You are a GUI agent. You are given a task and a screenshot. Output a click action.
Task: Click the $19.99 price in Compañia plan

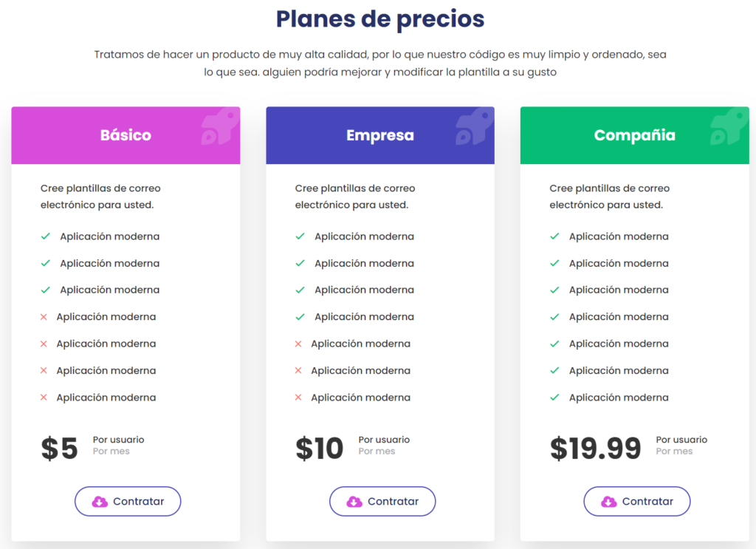[596, 449]
